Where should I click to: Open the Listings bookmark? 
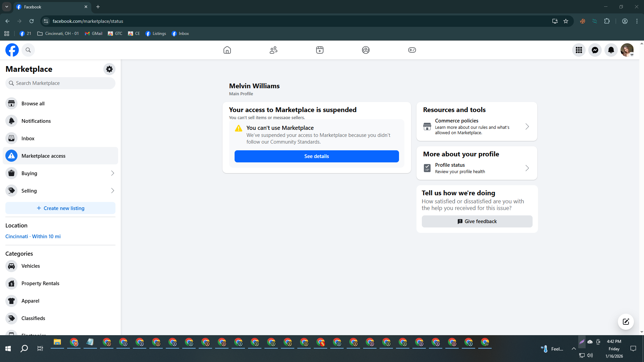tap(156, 34)
